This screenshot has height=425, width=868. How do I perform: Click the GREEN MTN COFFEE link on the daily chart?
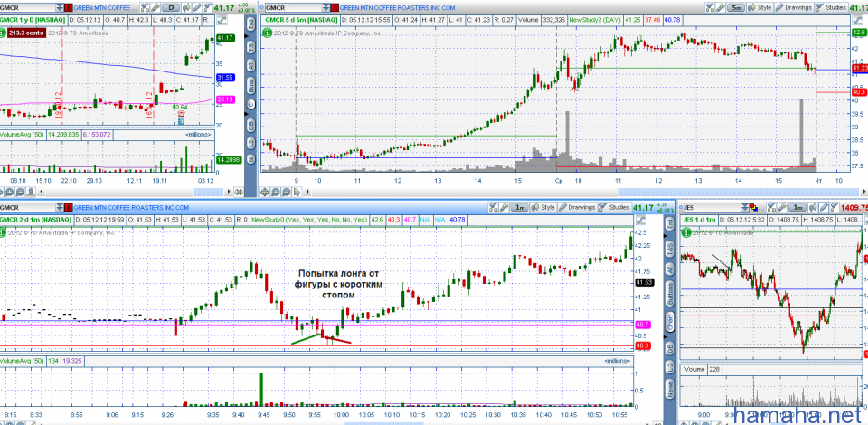105,8
